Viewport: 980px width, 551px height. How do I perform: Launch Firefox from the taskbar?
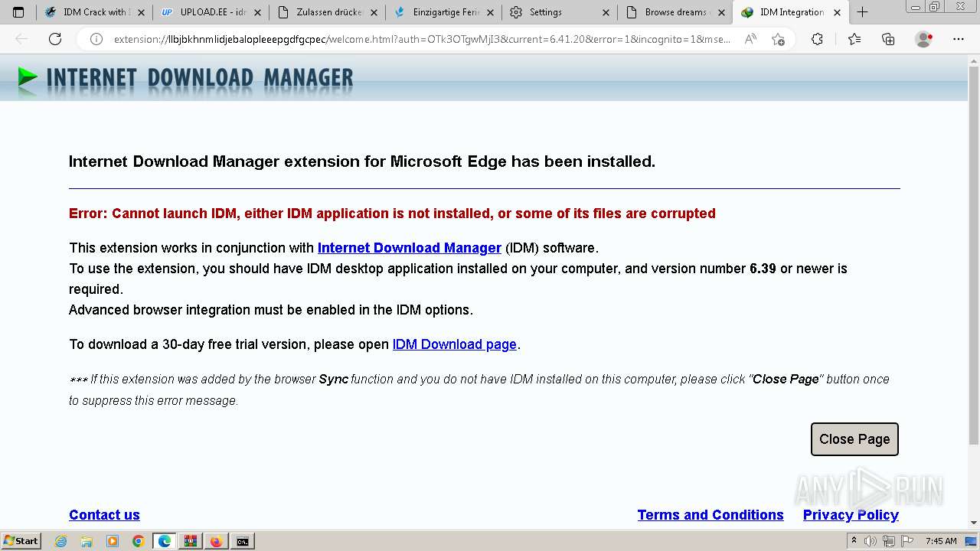(217, 541)
